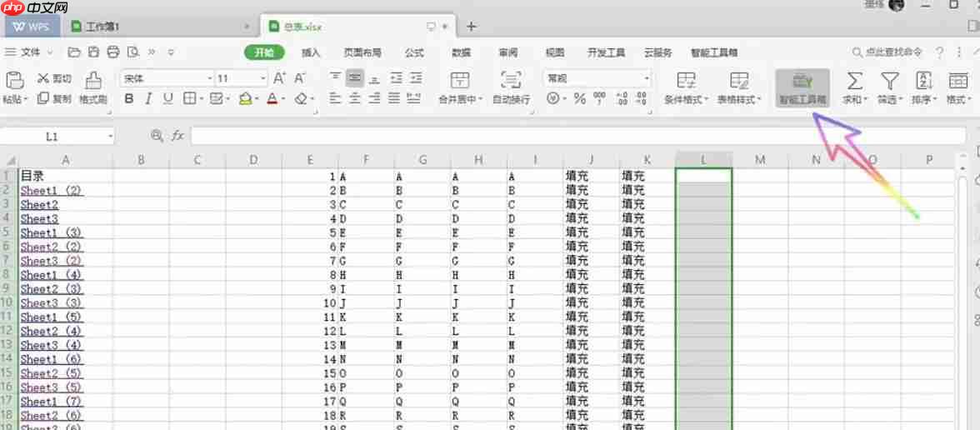The height and width of the screenshot is (430, 980).
Task: Click the Cut (剪切) scissors button
Action: pyautogui.click(x=54, y=78)
